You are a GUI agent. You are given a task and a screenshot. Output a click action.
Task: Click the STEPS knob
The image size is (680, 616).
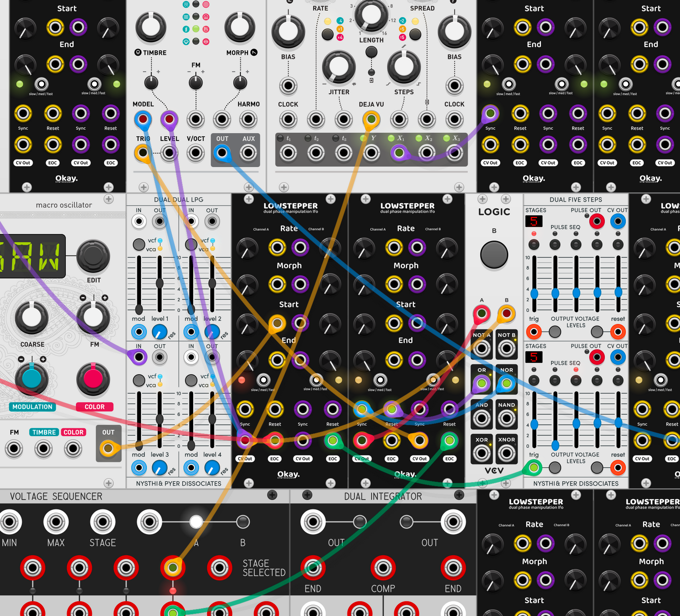click(x=403, y=68)
